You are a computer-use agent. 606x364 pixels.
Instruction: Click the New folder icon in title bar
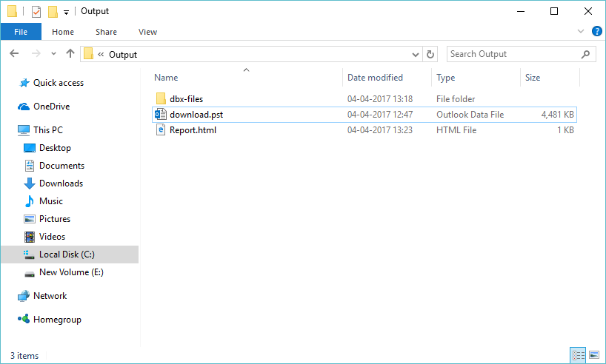53,12
